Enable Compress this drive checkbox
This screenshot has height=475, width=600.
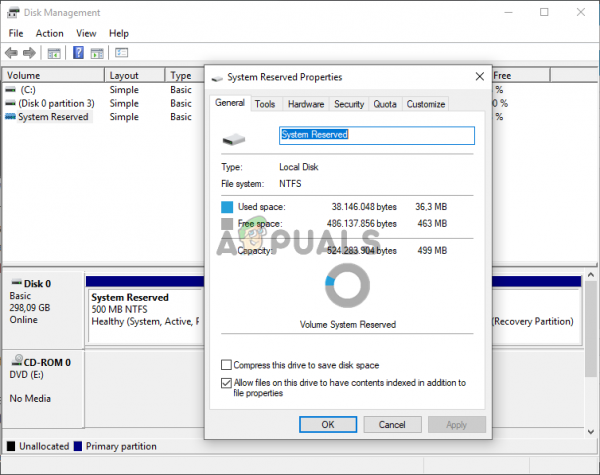[226, 365]
